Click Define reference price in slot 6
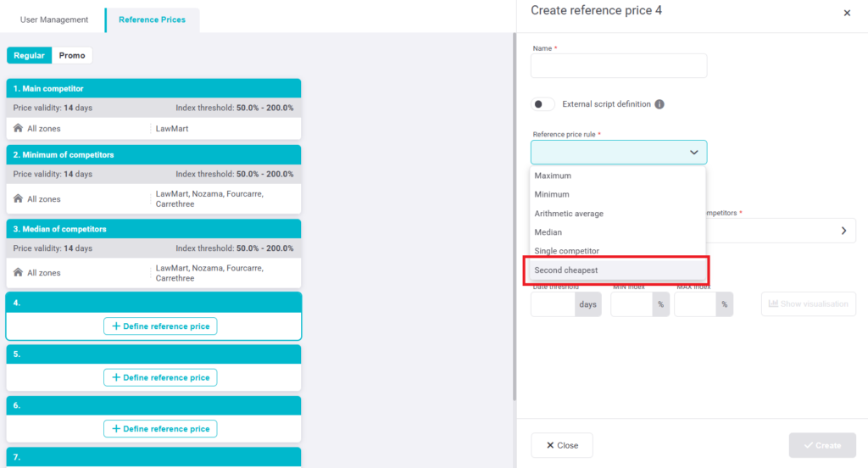This screenshot has width=868, height=468. coord(160,429)
